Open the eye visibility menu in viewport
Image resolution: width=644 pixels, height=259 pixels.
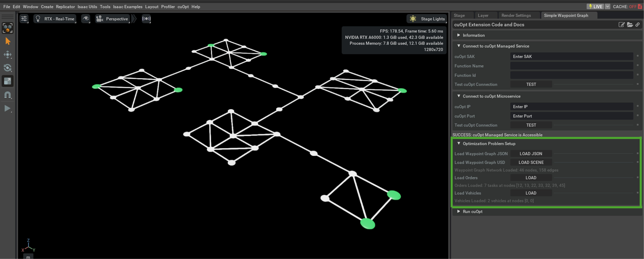click(x=85, y=19)
